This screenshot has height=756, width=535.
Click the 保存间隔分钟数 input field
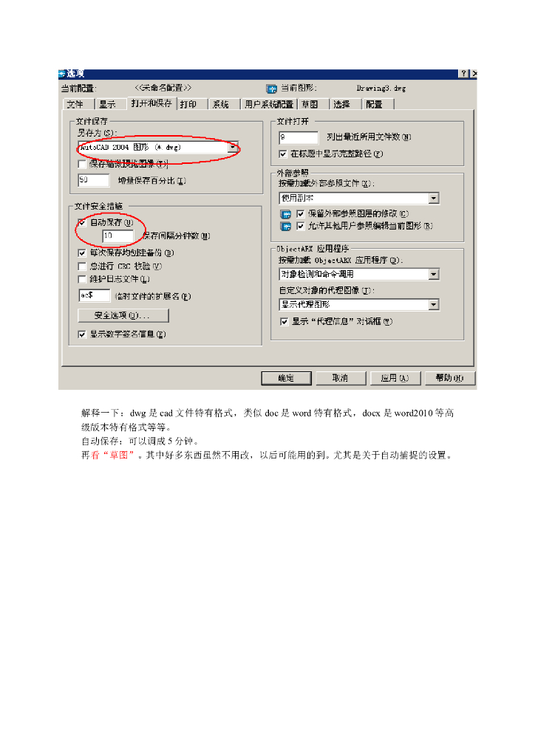(117, 236)
